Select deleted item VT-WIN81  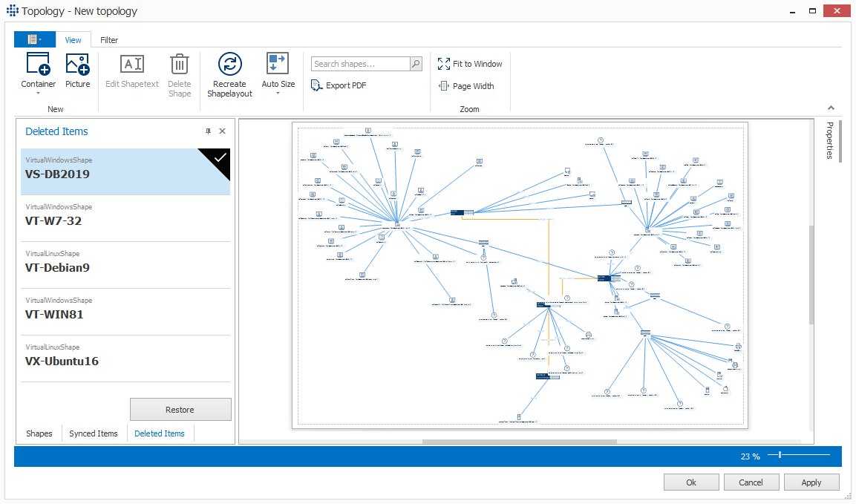pos(125,312)
